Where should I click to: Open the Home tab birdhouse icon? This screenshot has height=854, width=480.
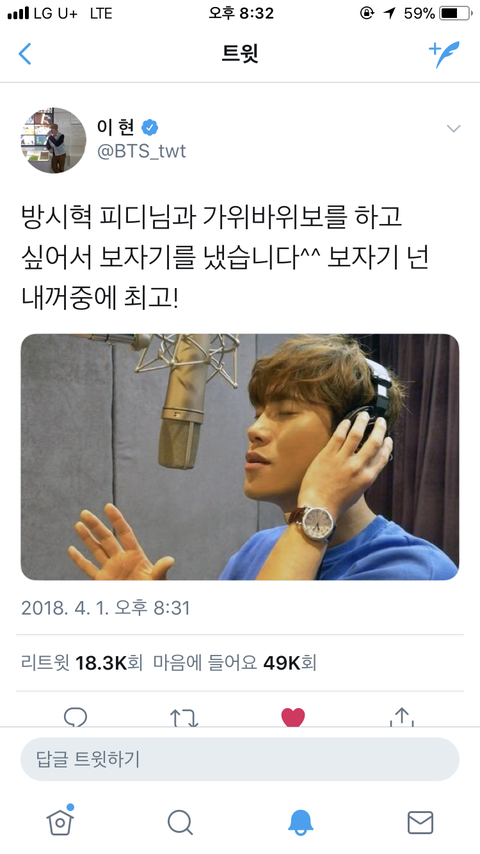(60, 820)
